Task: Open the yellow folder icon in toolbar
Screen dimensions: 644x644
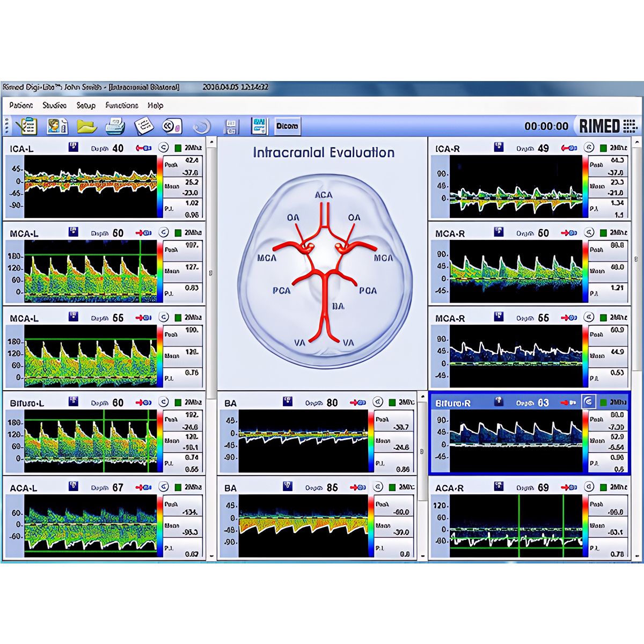Action: [86, 127]
